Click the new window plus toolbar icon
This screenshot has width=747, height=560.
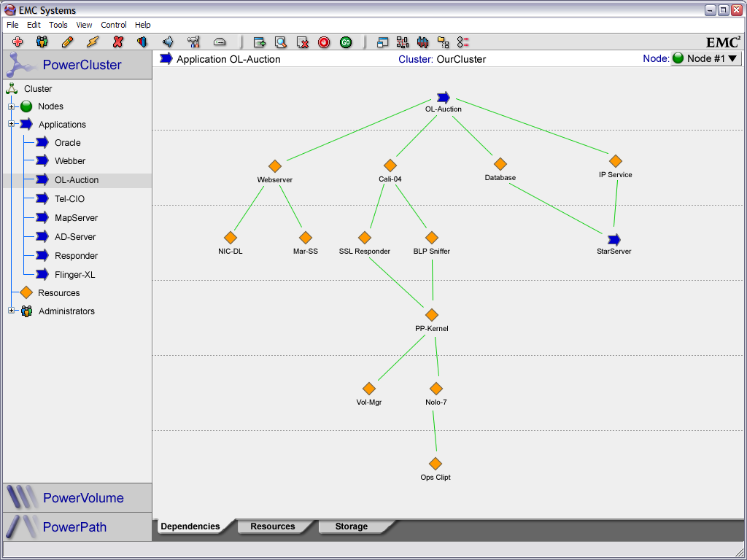(259, 42)
